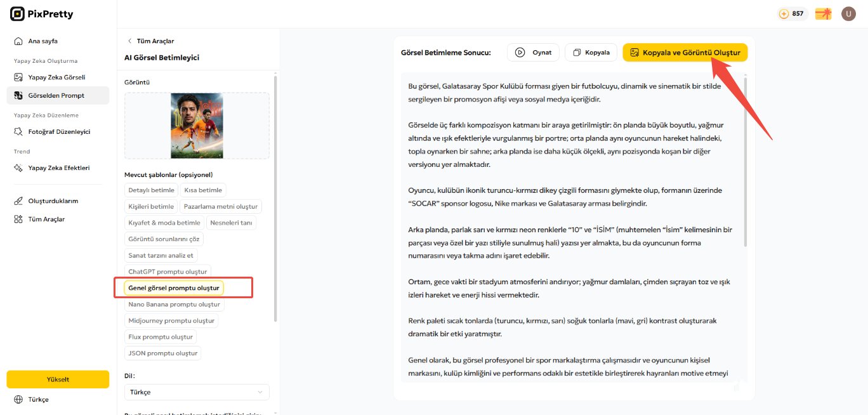Open Yapay Zeka Efektleri menu item
Screen dimensions: 868x415
click(x=58, y=168)
